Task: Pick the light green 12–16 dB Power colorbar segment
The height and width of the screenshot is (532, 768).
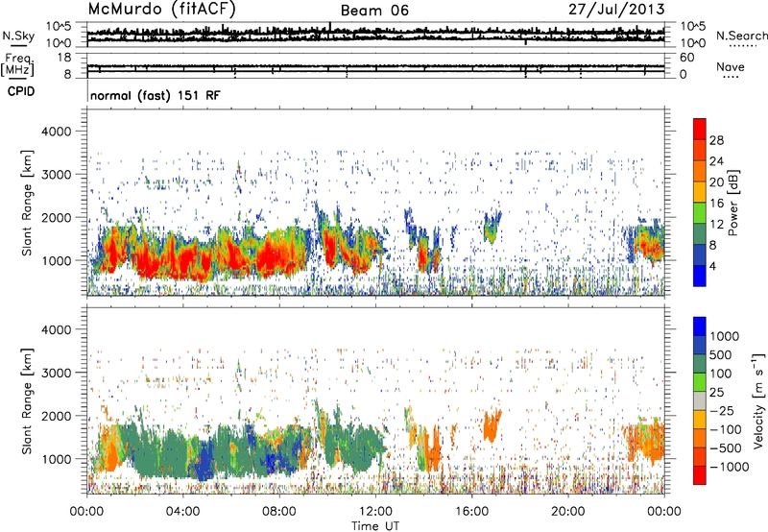Action: click(x=700, y=213)
